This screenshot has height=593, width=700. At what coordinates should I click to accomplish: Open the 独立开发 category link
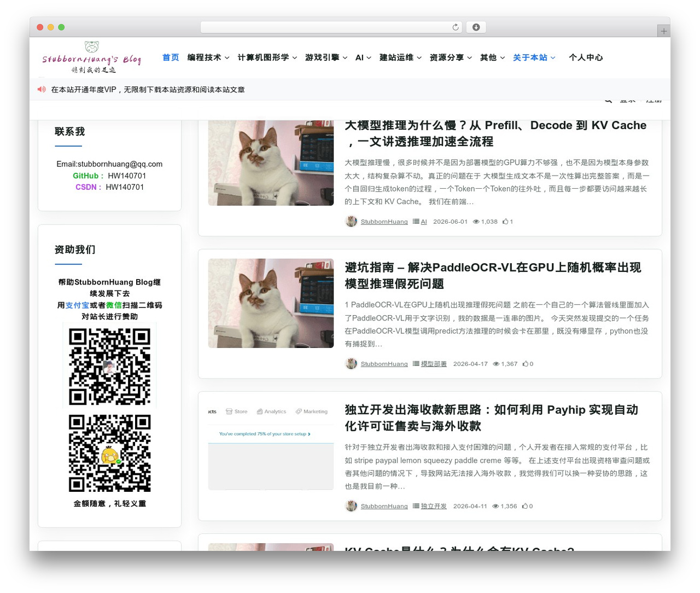(434, 506)
